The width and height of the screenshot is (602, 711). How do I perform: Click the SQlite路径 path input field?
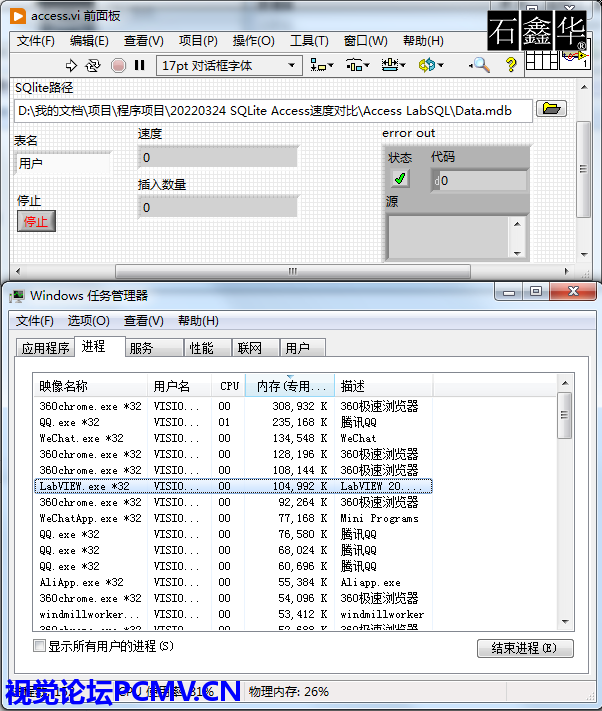[273, 111]
